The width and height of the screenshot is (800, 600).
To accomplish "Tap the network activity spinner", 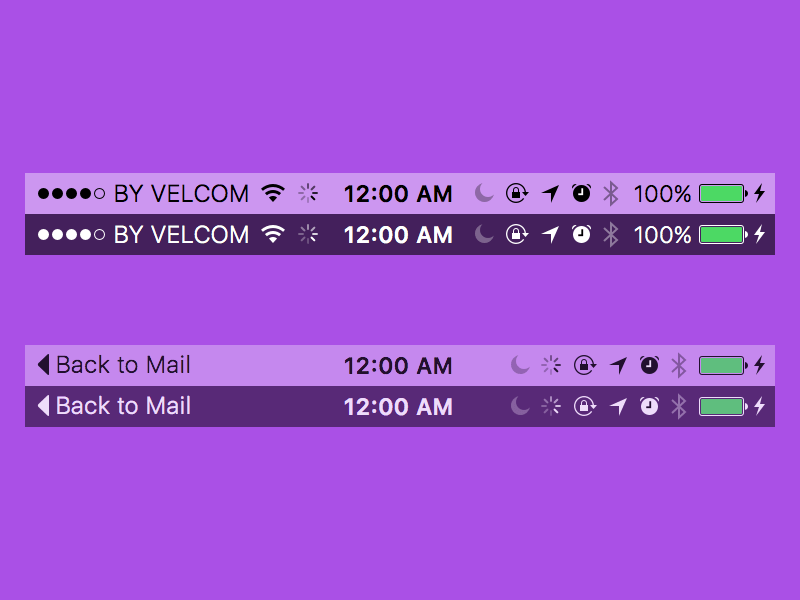I will tap(307, 193).
